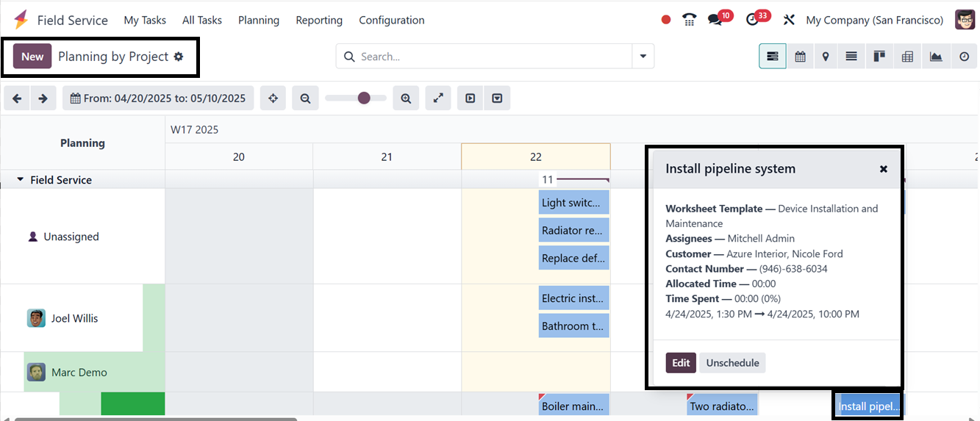Switch to the map view
The image size is (980, 421).
(826, 57)
